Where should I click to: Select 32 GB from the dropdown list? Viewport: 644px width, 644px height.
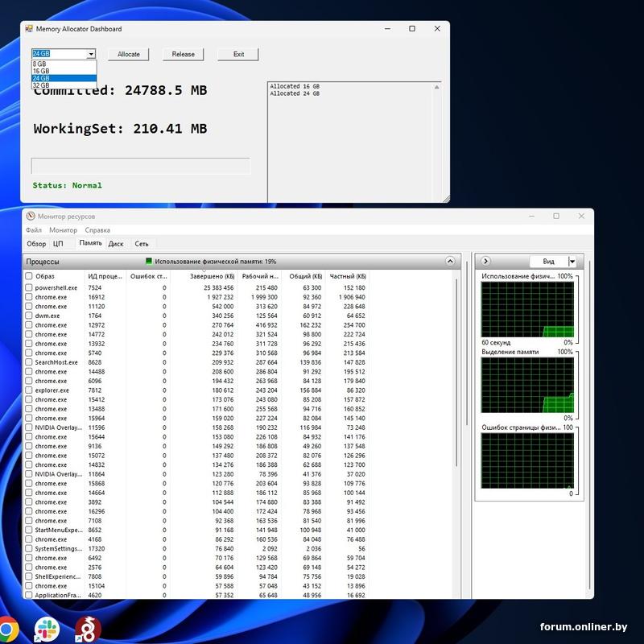click(41, 85)
